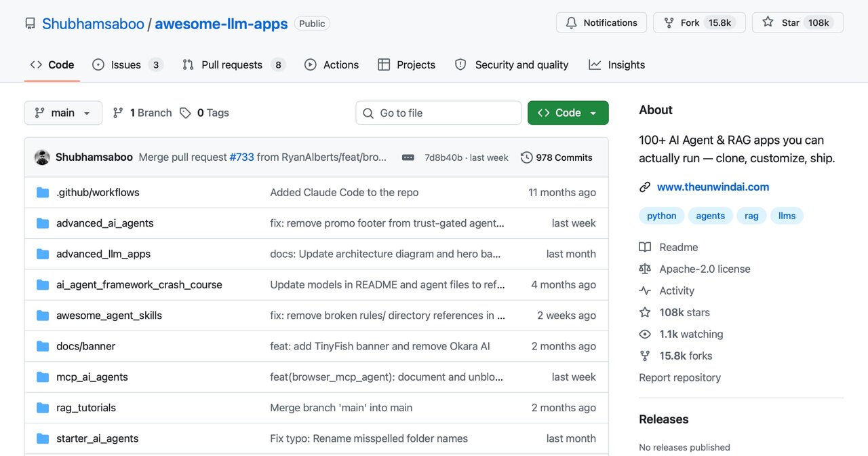Open the Insights tab
The image size is (868, 456).
617,64
